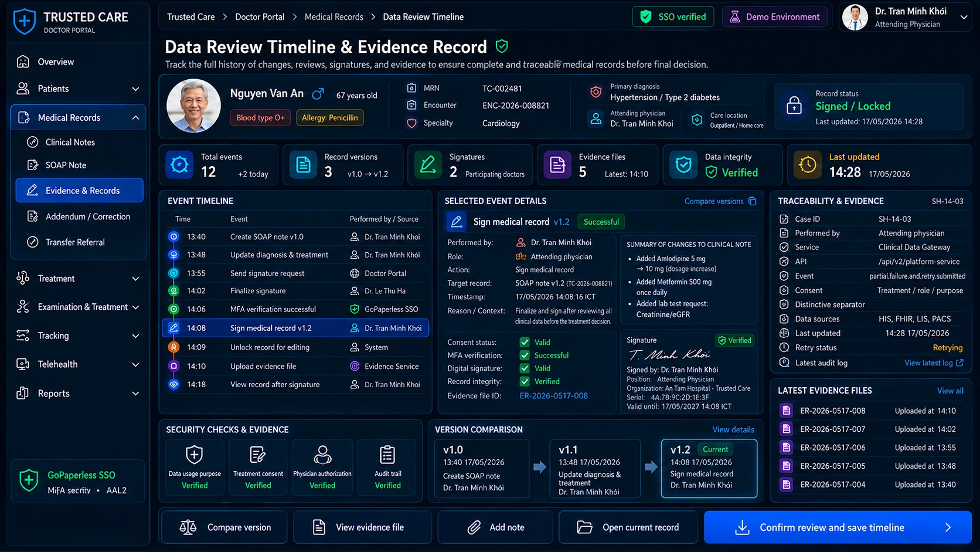The image size is (980, 552).
Task: Click the arrow on Confirm review button
Action: [x=948, y=527]
